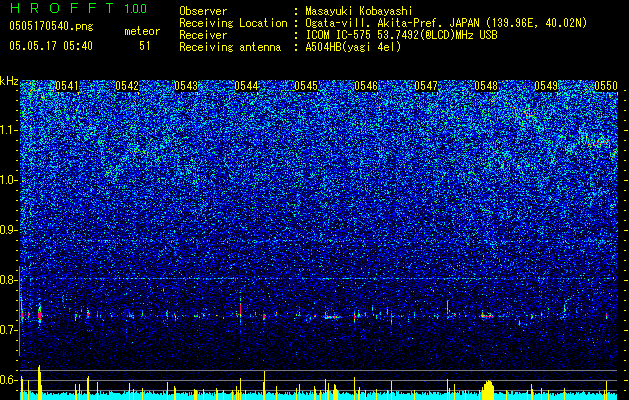Click the 0547 time marker
Screen dimensions: 629x400
coord(426,86)
